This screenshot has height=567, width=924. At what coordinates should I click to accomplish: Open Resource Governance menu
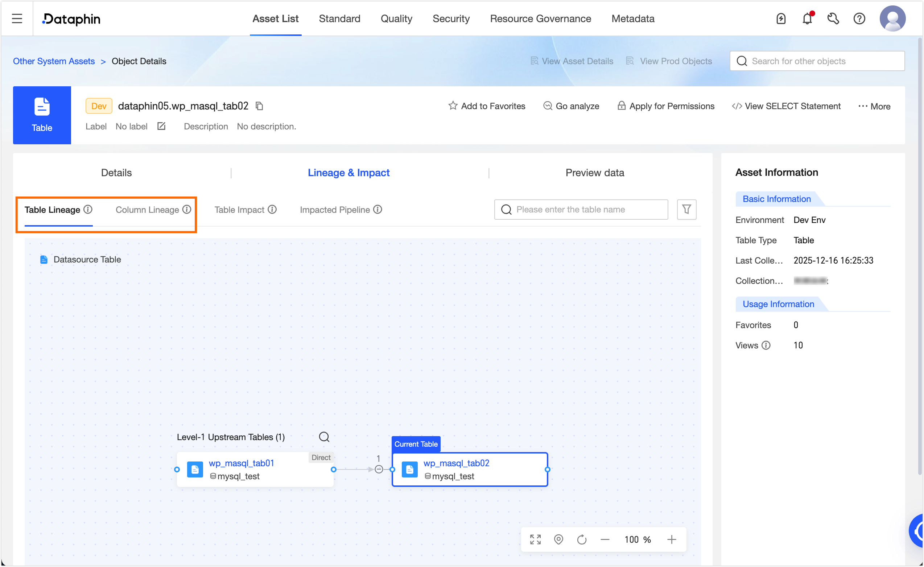(x=540, y=18)
